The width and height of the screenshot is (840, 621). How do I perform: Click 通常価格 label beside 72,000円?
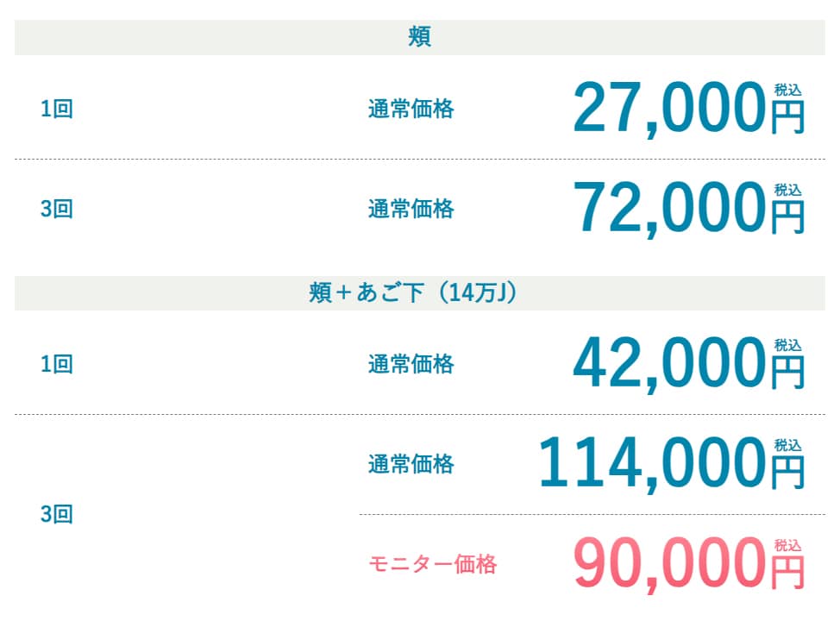click(411, 209)
